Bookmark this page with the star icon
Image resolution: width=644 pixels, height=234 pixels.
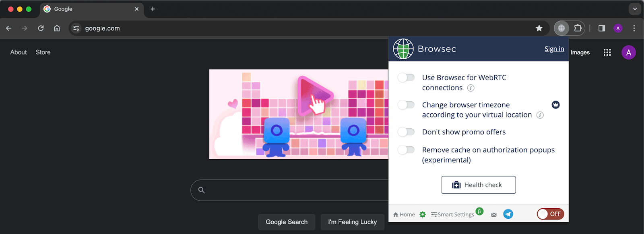point(539,28)
